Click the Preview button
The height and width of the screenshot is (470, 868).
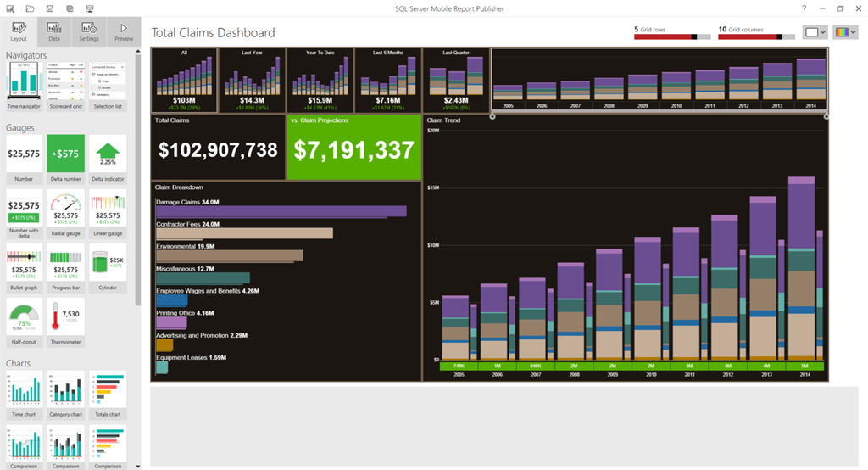(x=124, y=31)
